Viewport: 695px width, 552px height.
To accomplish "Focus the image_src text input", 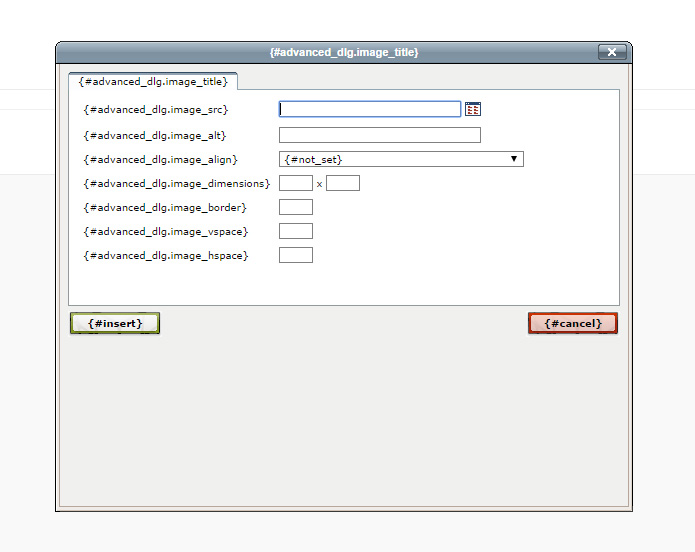I will [x=369, y=109].
